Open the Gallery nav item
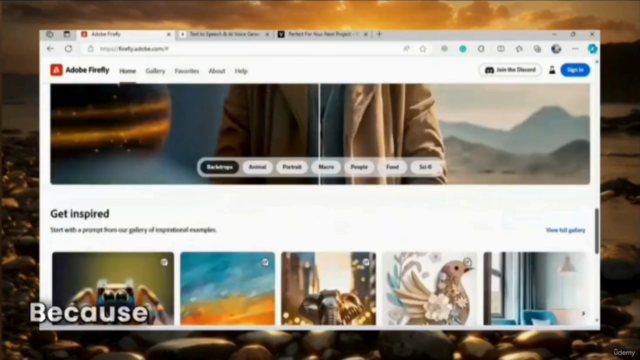This screenshot has width=640, height=360. coord(156,71)
